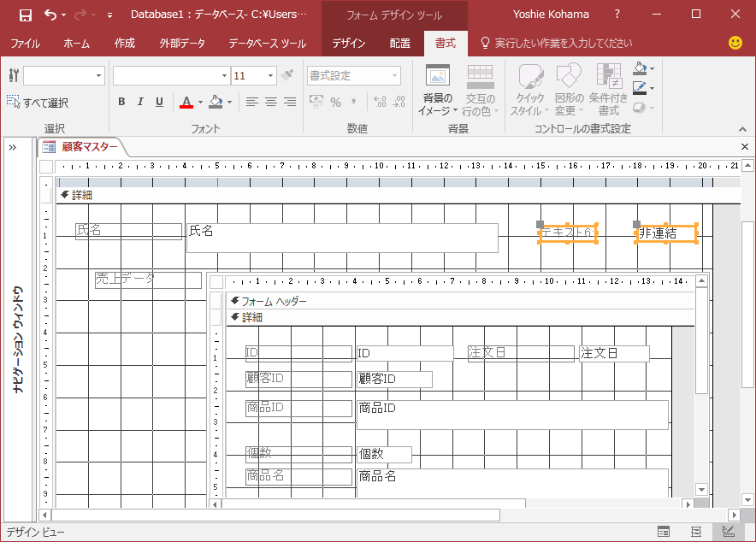Expand the navigation pane with chevron
The image size is (756, 542).
[x=14, y=147]
